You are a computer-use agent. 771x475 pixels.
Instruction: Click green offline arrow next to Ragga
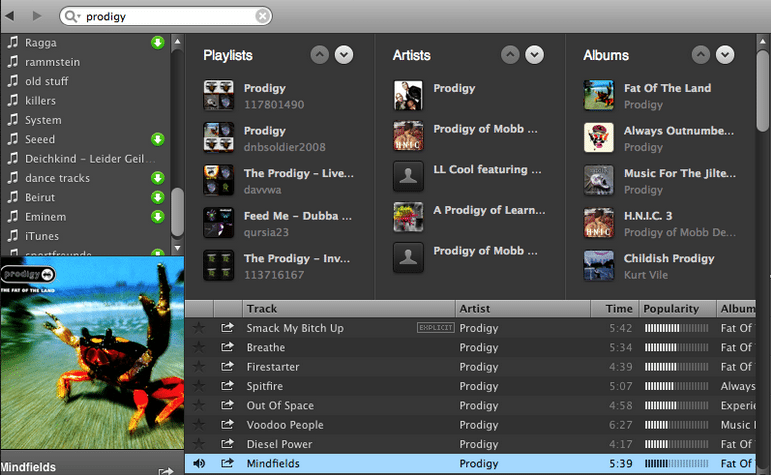pyautogui.click(x=157, y=43)
